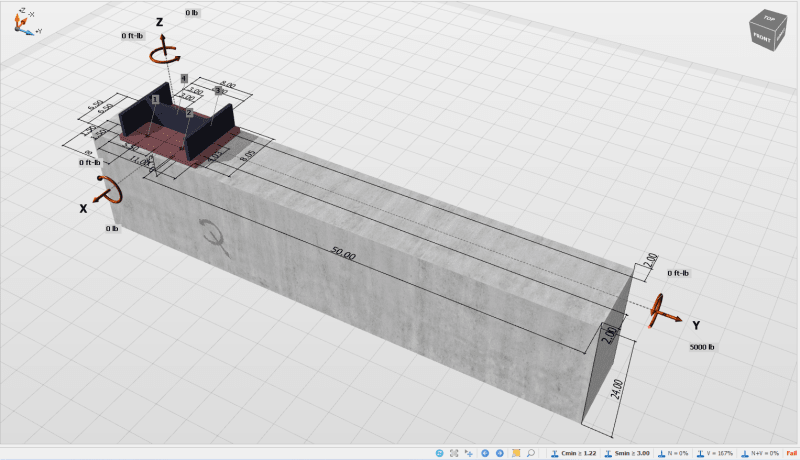Click the 0 lb Z-force value
The height and width of the screenshot is (460, 800).
(192, 13)
